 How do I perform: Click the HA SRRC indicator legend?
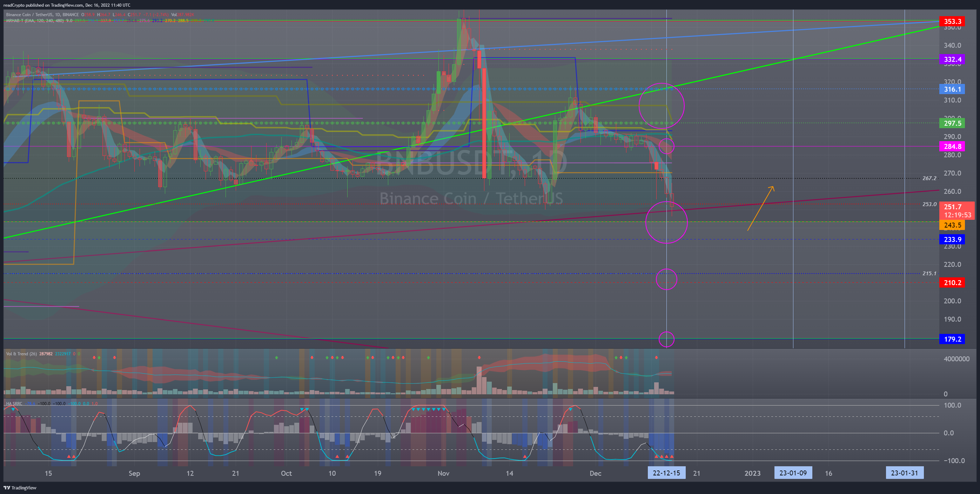[x=14, y=403]
